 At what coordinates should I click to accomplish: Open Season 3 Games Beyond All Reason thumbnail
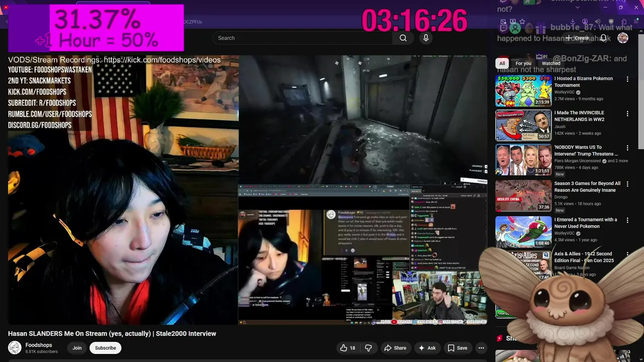pos(523,196)
